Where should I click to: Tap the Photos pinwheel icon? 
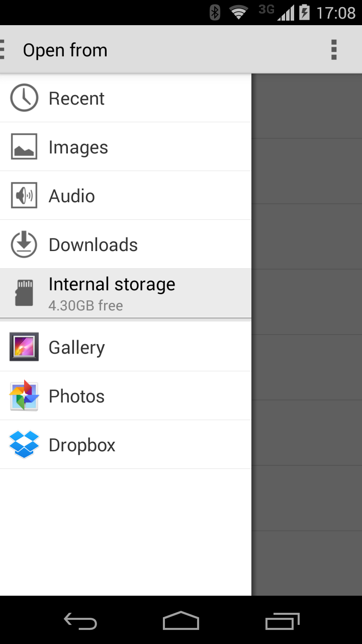pyautogui.click(x=24, y=395)
